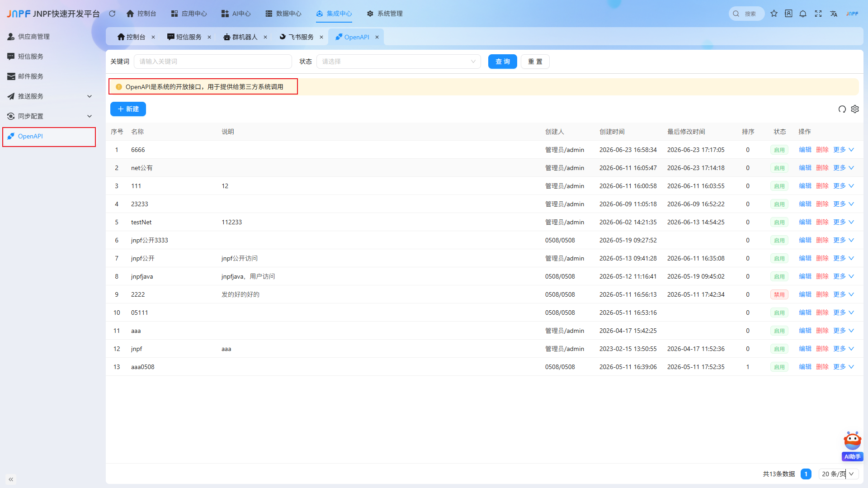The height and width of the screenshot is (488, 868).
Task: Open table column settings gear icon
Action: 855,109
